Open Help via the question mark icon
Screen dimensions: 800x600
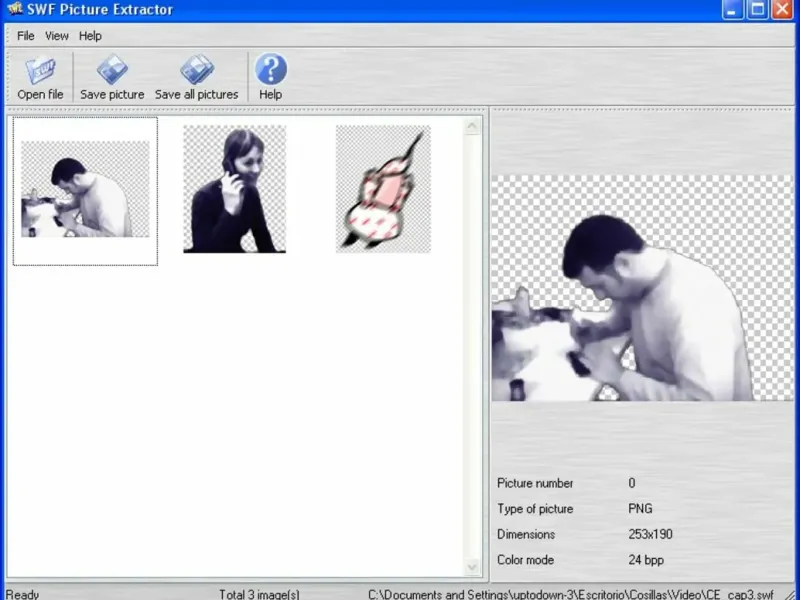(270, 78)
